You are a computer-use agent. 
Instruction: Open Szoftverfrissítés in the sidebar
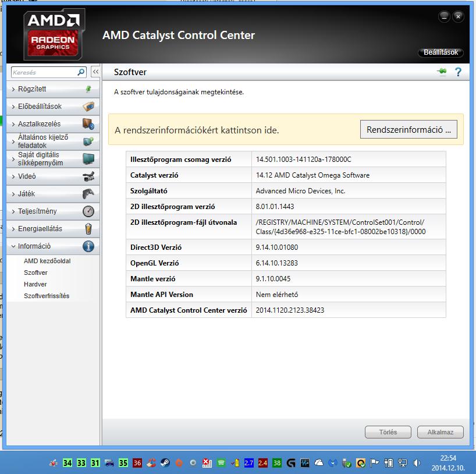47,296
